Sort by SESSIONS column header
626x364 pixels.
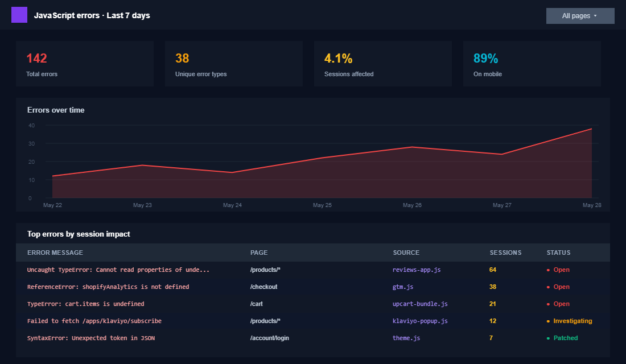505,253
